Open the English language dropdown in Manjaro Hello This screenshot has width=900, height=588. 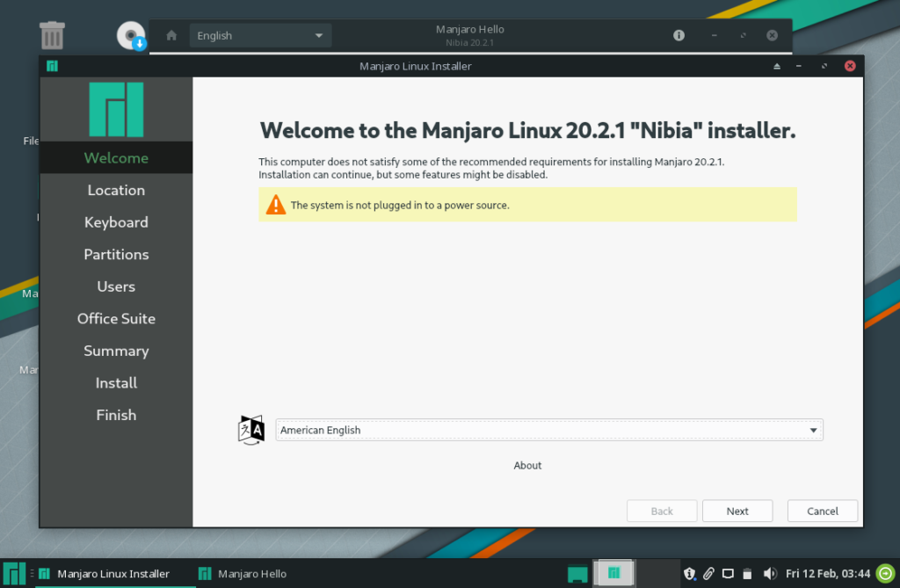tap(260, 36)
